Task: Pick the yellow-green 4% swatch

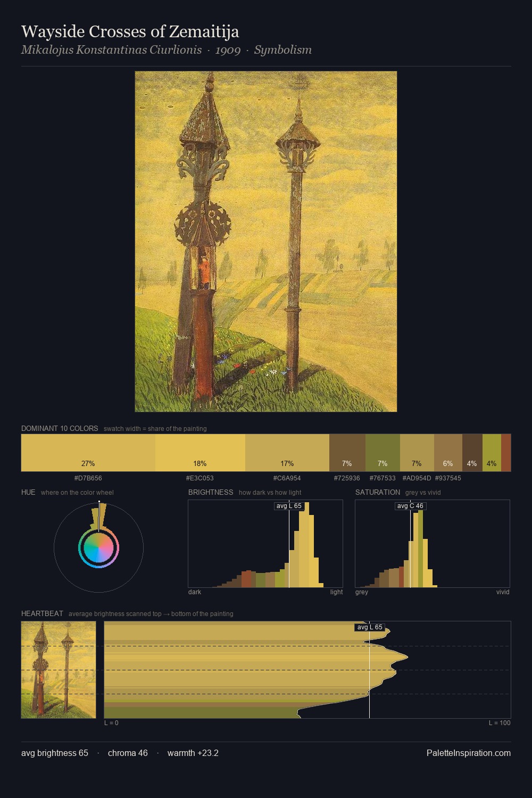Action: click(x=492, y=453)
